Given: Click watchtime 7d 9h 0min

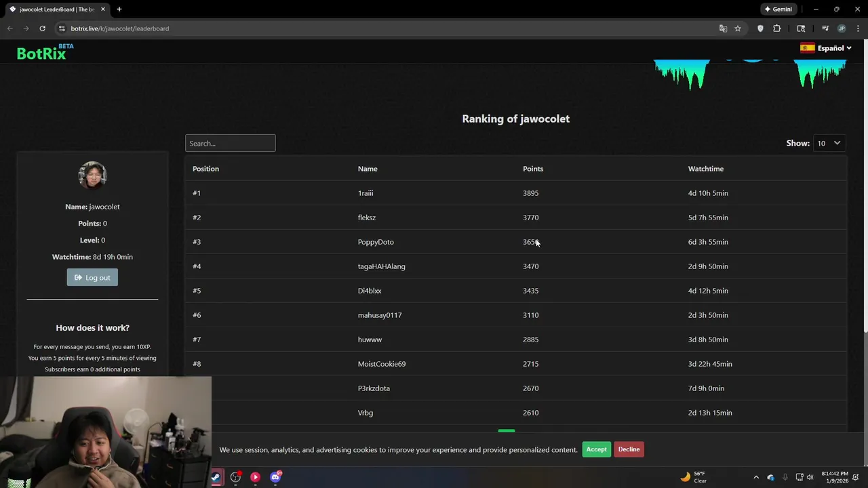Looking at the screenshot, I should pyautogui.click(x=706, y=388).
